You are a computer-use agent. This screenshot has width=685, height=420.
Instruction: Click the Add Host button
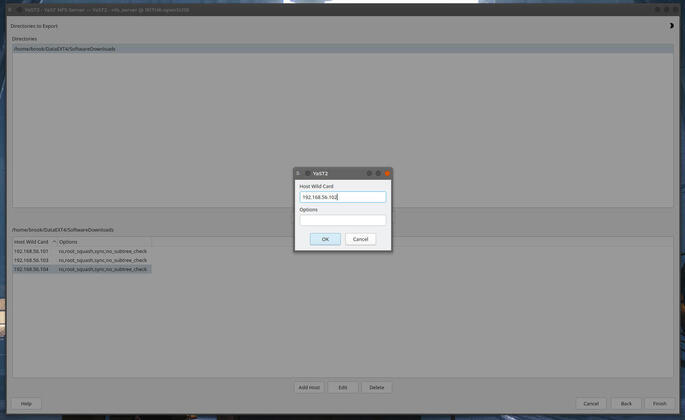309,387
